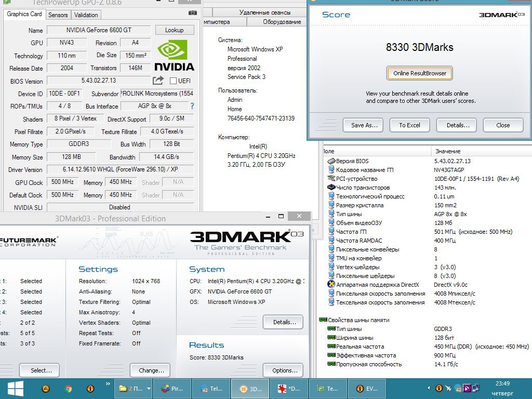Export the score with To Excel

[x=409, y=125]
